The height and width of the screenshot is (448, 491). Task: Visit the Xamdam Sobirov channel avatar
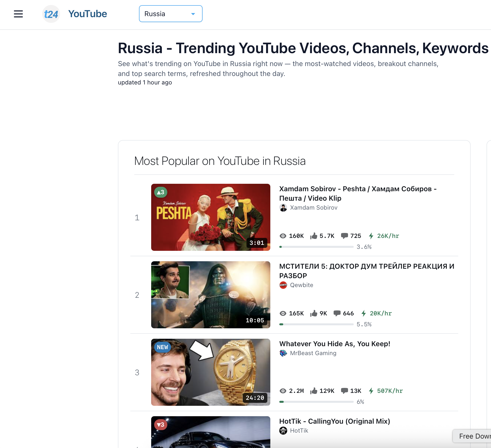(x=283, y=208)
